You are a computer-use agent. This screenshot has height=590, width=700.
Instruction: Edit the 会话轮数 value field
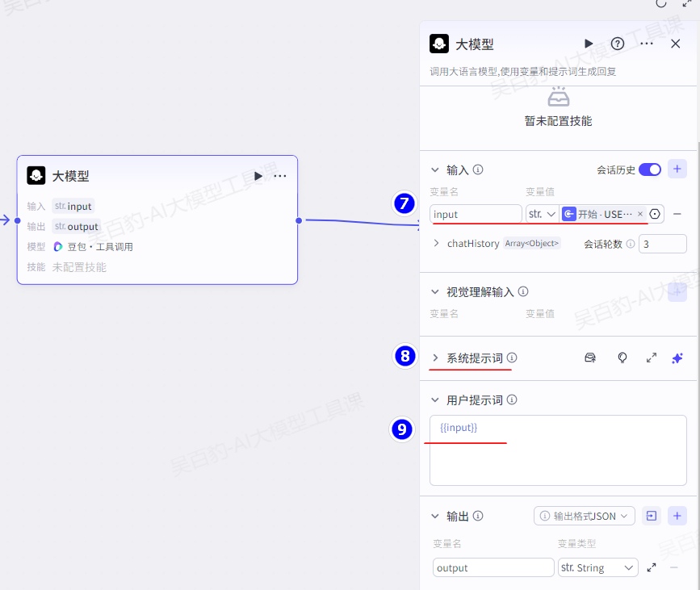(x=663, y=244)
